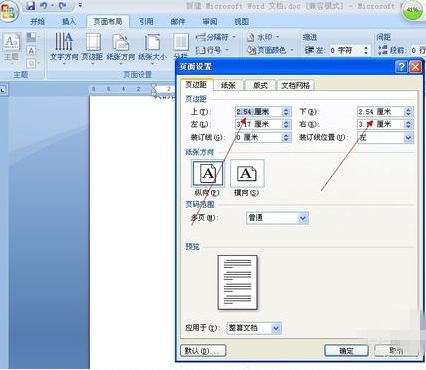Click the 默认 default button
This screenshot has height=370, width=426.
click(x=203, y=350)
